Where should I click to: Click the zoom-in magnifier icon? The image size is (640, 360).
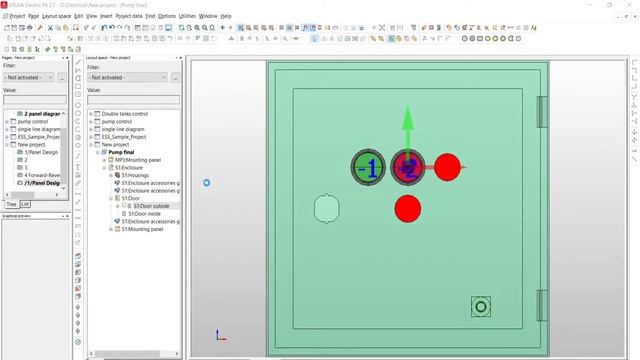(x=197, y=28)
